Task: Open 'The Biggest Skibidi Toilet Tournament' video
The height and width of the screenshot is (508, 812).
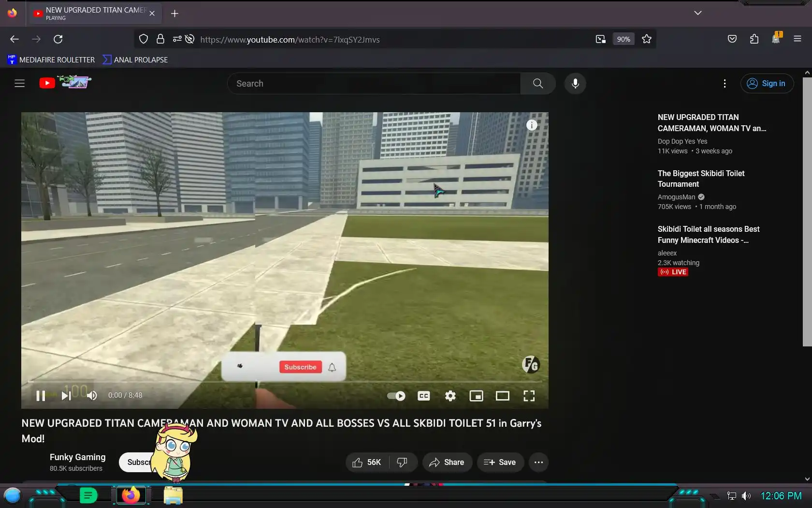Action: [701, 179]
